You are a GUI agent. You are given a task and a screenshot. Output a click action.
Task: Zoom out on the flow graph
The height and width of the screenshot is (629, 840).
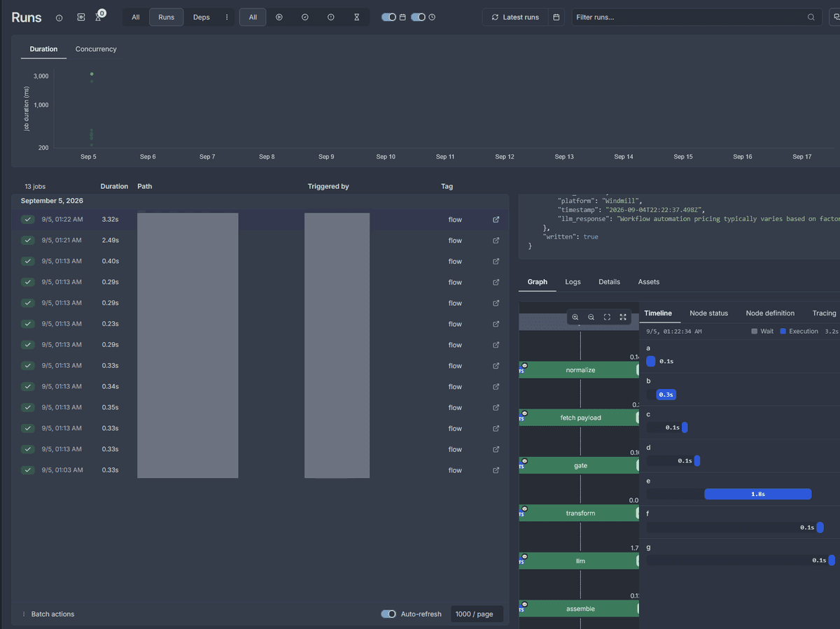tap(591, 317)
